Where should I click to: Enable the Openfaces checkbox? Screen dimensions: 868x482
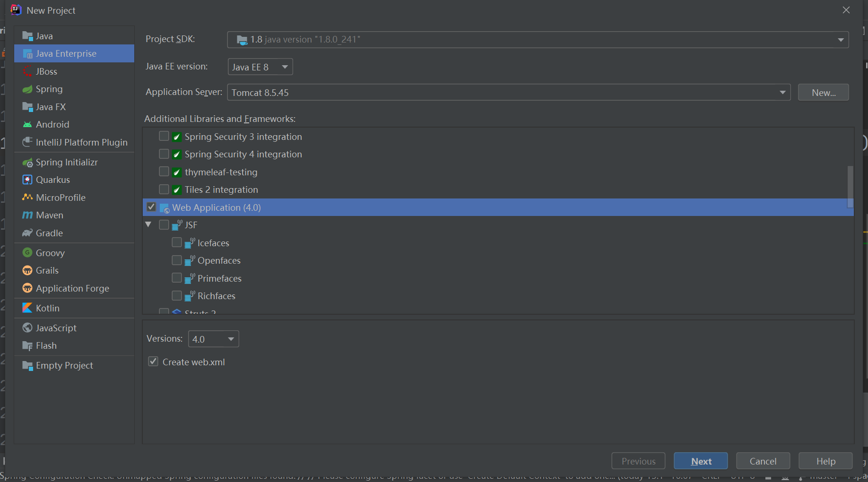point(177,260)
